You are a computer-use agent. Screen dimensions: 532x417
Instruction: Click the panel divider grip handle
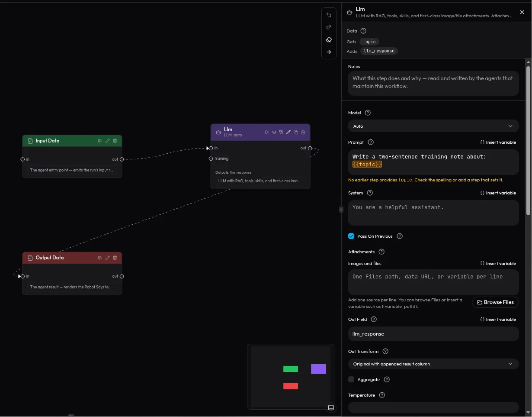341,209
